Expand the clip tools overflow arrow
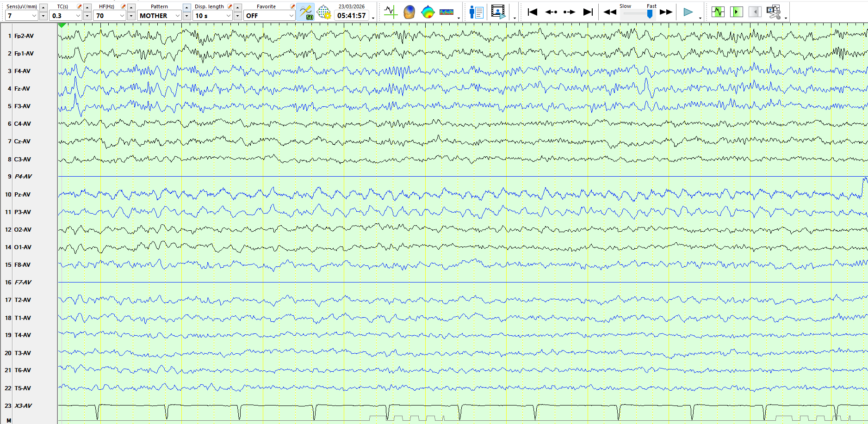 point(786,18)
